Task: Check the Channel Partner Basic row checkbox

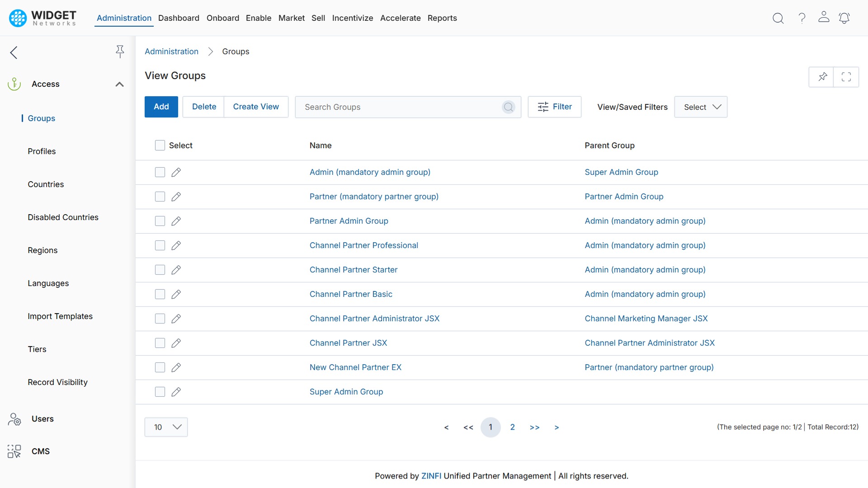Action: point(160,294)
